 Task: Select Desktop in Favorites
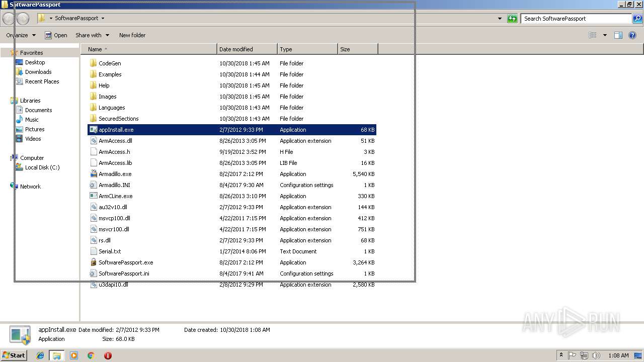(x=35, y=62)
